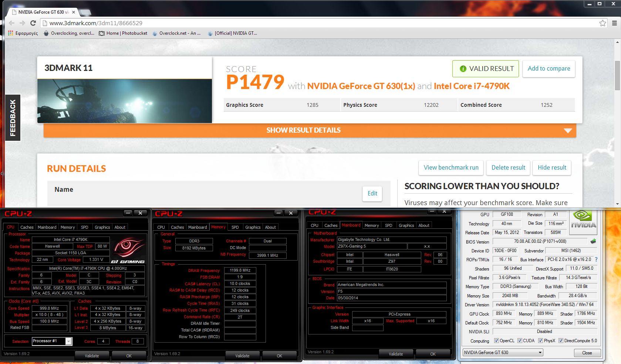Screen dimensions: 621x364
Task: Open the Overclocking, overcl... bookmark
Action: click(69, 33)
